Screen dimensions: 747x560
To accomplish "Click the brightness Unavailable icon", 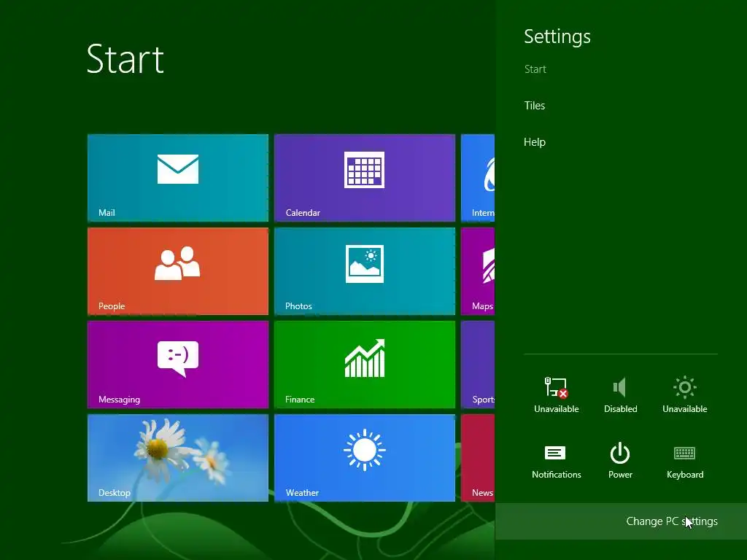I will point(684,394).
